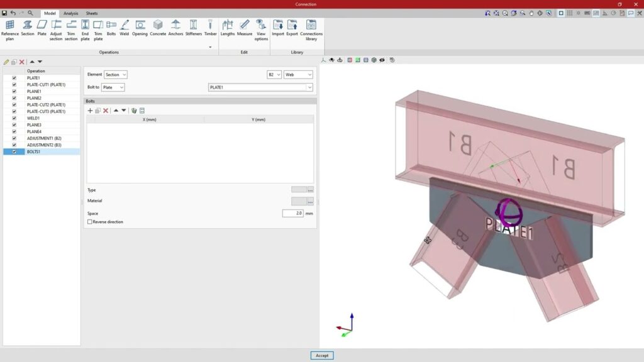Click the Space value input field
The height and width of the screenshot is (362, 644).
coord(292,214)
